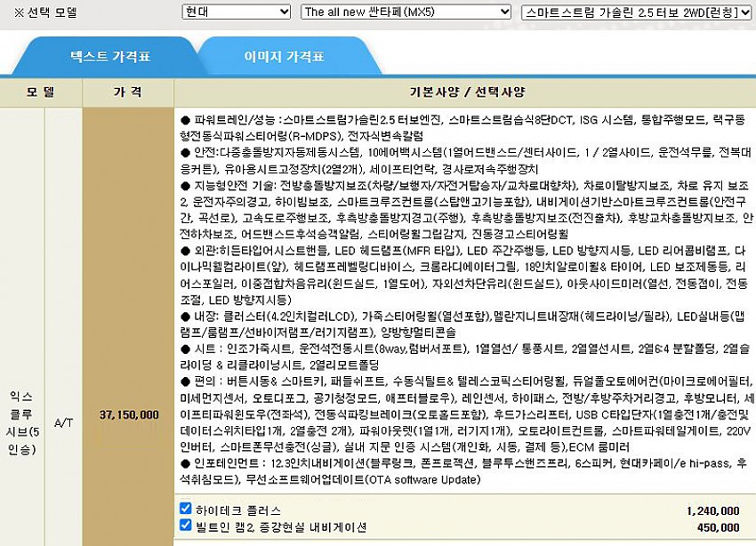Click the 450,000 option price
The height and width of the screenshot is (546, 756).
pos(718,526)
